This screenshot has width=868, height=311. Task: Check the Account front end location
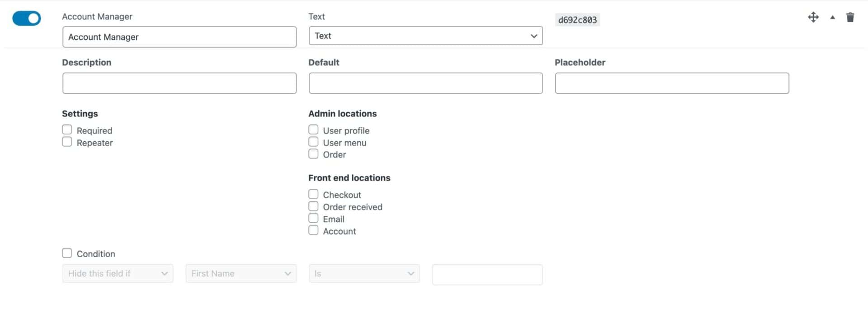click(313, 230)
